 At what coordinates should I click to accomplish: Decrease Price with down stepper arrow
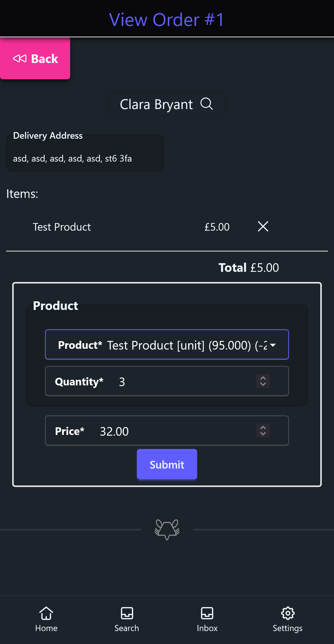263,434
